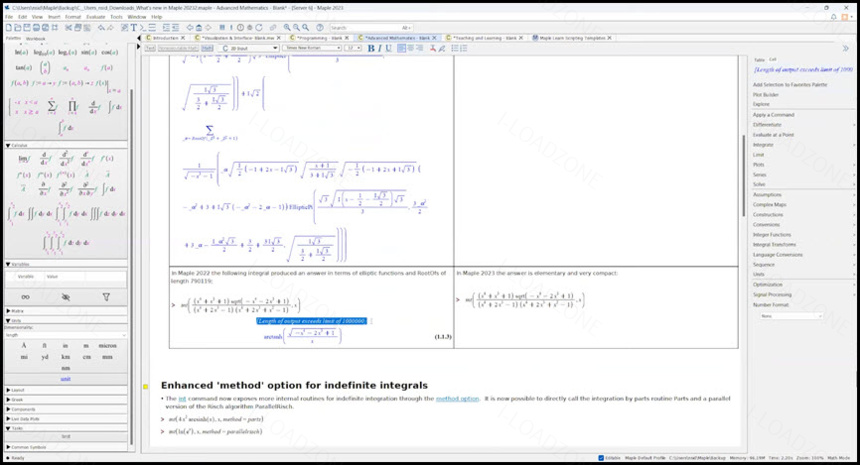The height and width of the screenshot is (465, 860).
Task: Apply italic formatting with the I icon
Action: coord(380,48)
